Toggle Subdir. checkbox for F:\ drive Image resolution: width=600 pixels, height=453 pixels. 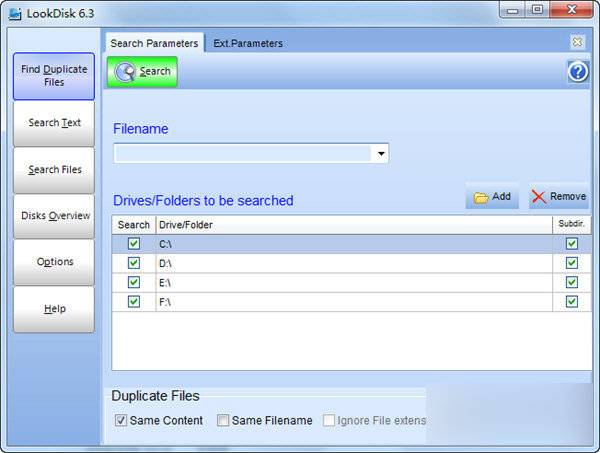click(x=572, y=302)
